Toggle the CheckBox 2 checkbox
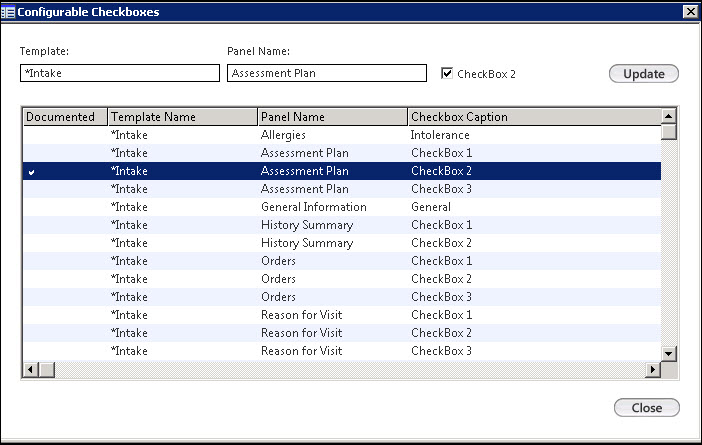 [447, 73]
